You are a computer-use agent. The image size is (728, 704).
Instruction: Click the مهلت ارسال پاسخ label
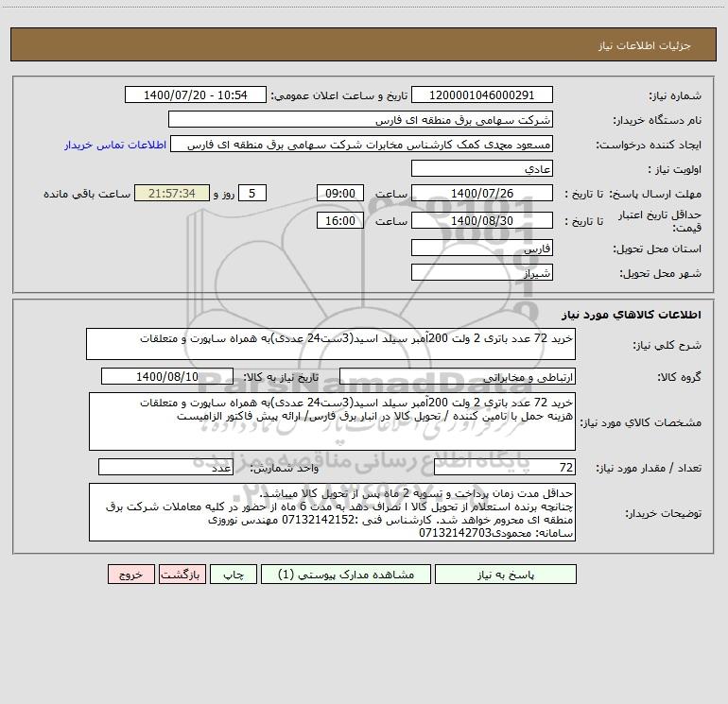pos(655,194)
